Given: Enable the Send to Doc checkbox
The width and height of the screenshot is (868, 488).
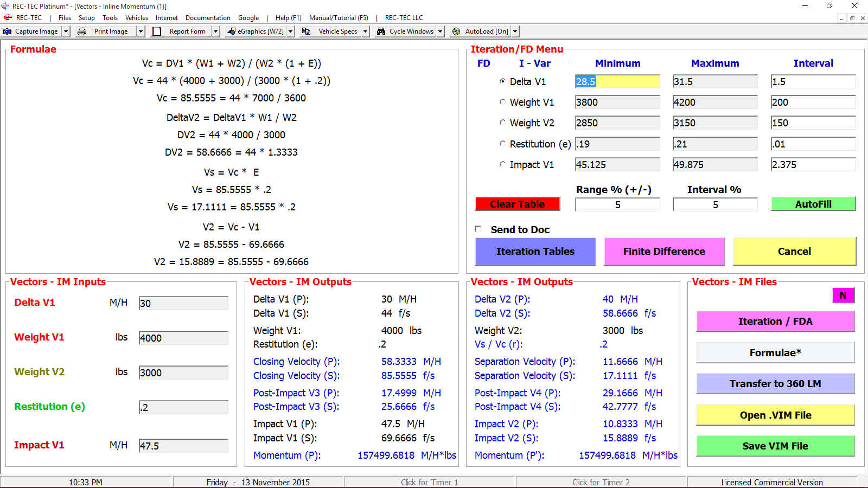Looking at the screenshot, I should click(x=478, y=229).
